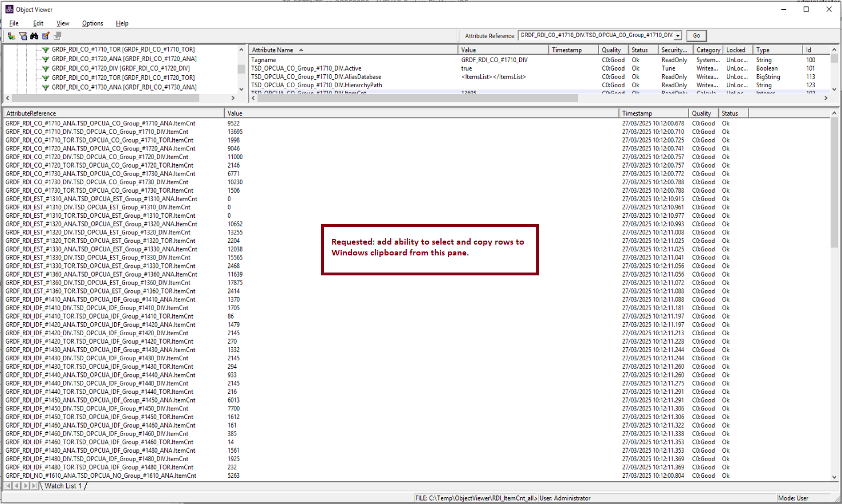Select the GRDF_RDI_CO_#1720_DIV object icon in tree

[45, 68]
